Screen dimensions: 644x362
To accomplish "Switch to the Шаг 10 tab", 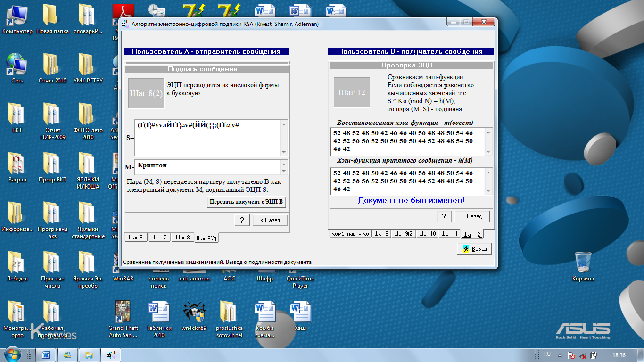I will click(428, 233).
